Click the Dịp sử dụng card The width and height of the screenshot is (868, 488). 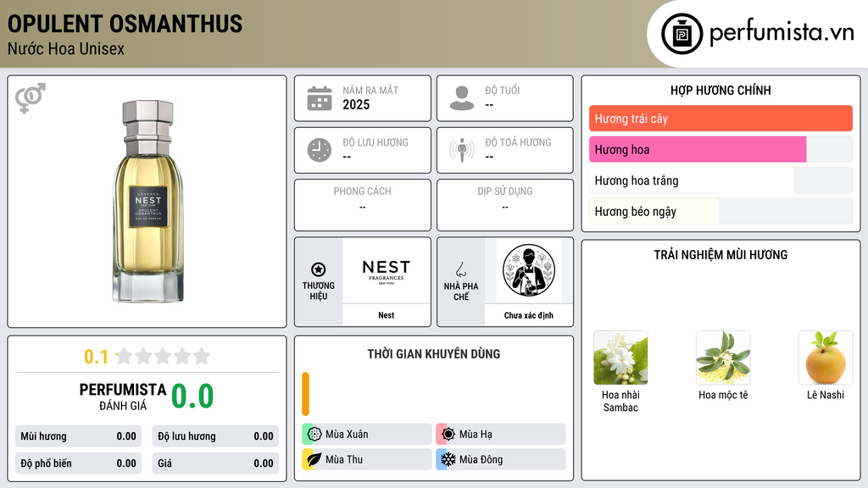click(x=505, y=205)
